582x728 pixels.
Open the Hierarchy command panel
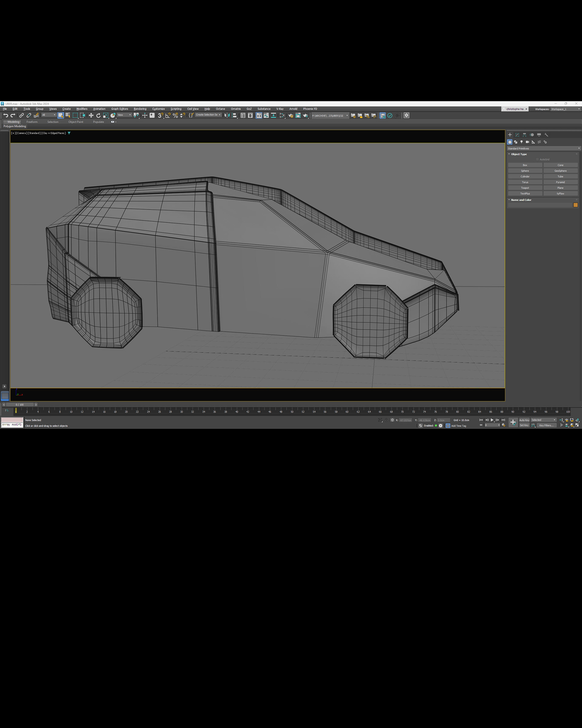coord(524,135)
